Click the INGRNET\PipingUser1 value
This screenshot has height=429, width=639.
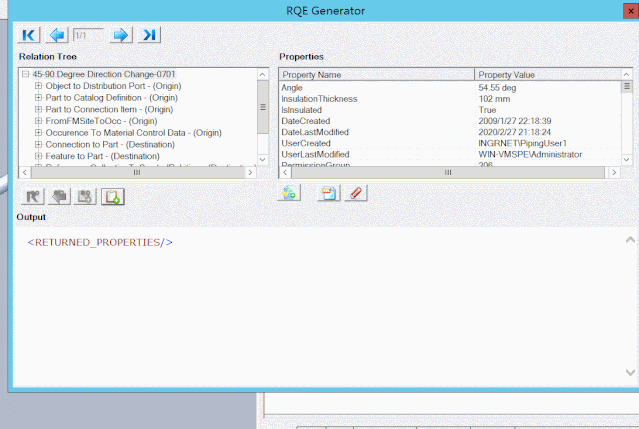(x=522, y=143)
